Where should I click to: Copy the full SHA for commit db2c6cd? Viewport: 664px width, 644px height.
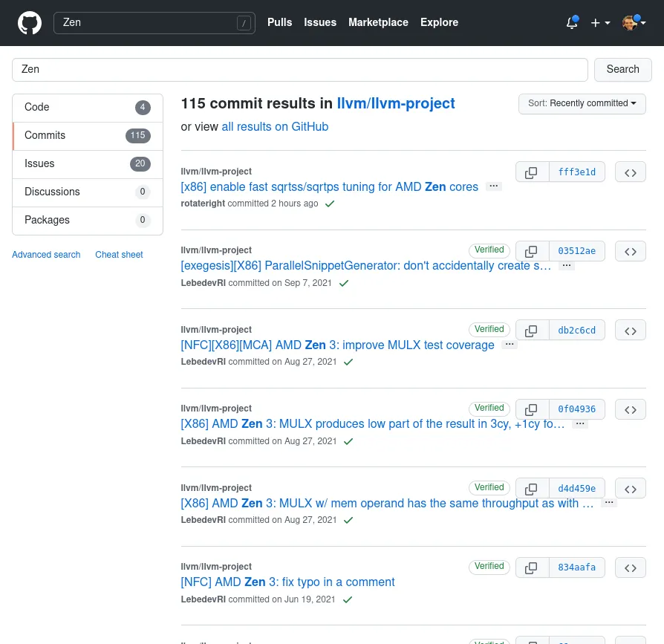click(x=532, y=331)
